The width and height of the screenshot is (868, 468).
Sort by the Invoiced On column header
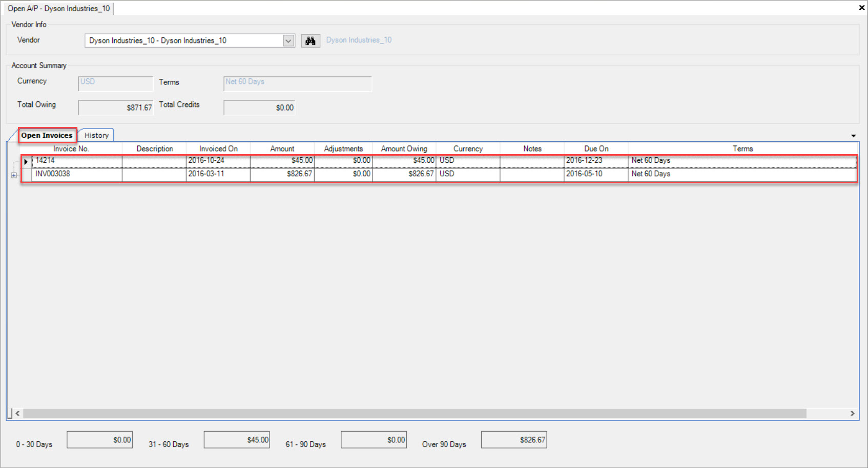pyautogui.click(x=218, y=148)
